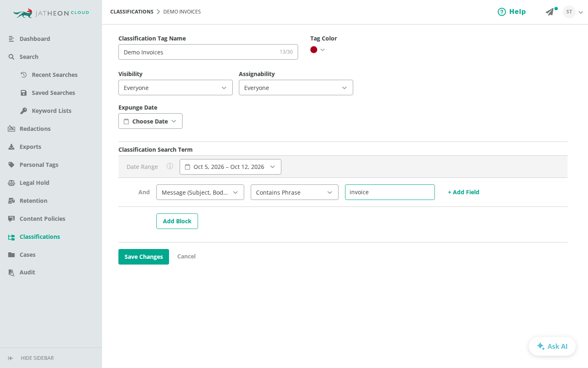
Task: Click the Recent Searches history icon
Action: (24, 75)
